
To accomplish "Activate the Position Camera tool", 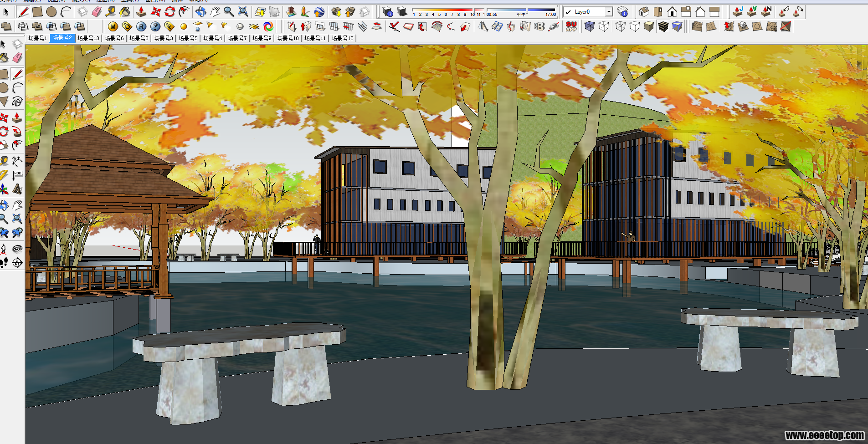I will pos(4,249).
